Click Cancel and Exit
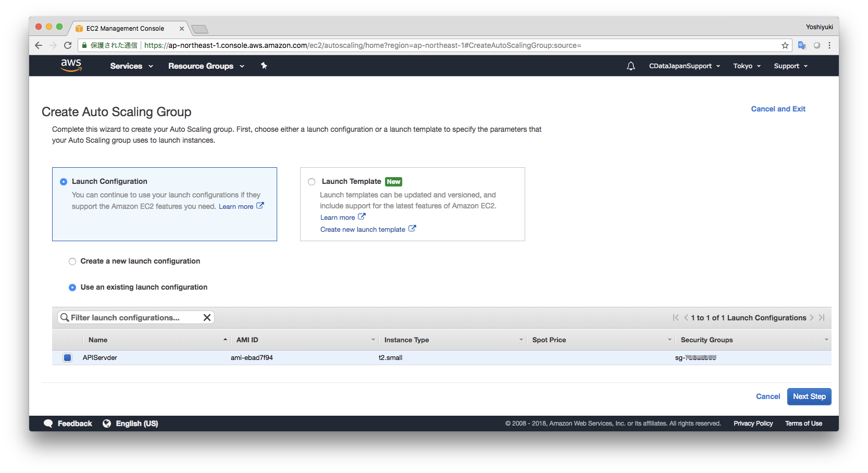Image resolution: width=868 pixels, height=473 pixels. point(778,109)
